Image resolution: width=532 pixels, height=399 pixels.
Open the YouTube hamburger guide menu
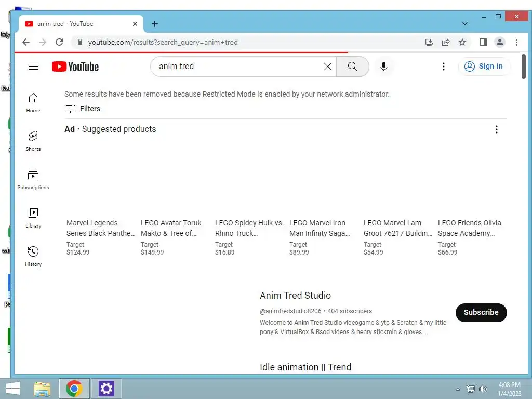33,66
